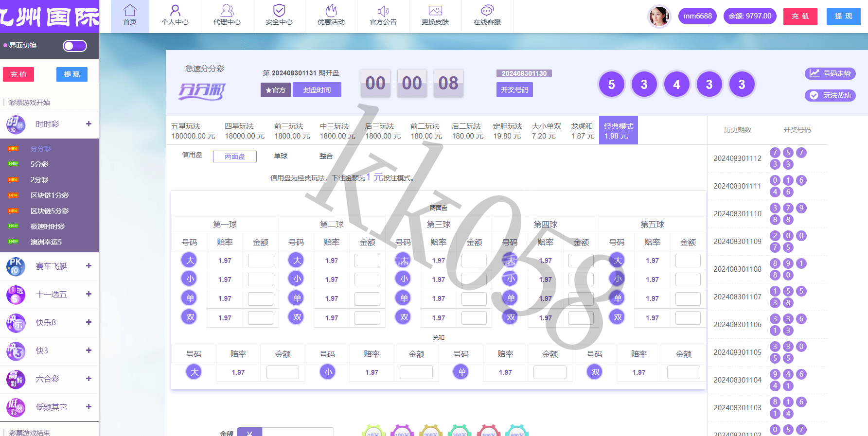Open 官方公告 announcements
The image size is (868, 436).
click(x=383, y=16)
